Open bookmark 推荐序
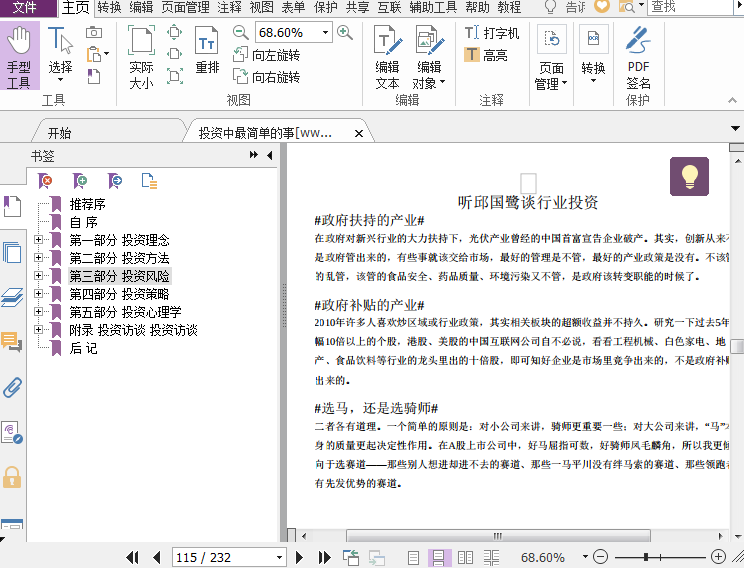 tap(87, 204)
